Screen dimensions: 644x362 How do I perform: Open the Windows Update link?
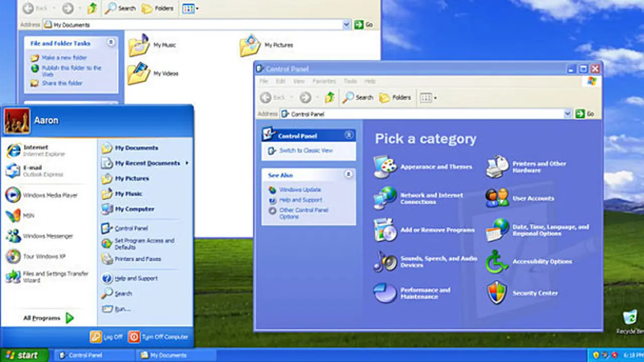(300, 190)
